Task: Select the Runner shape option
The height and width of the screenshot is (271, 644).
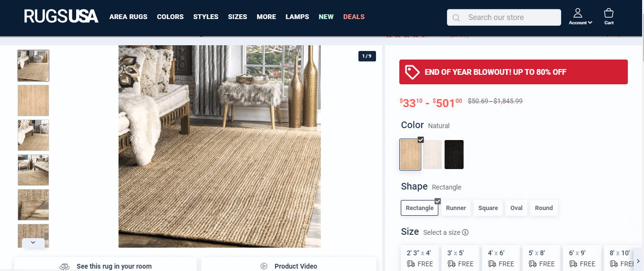Action: [456, 208]
